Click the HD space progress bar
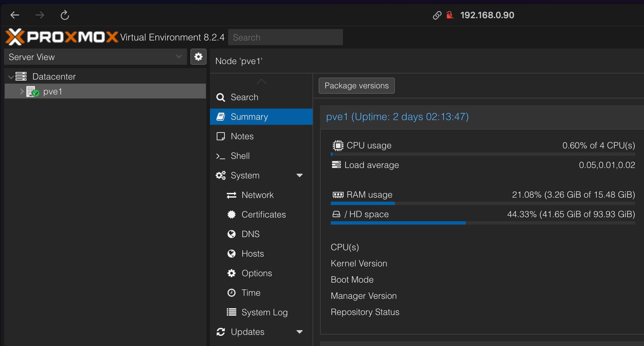The image size is (644, 346). [x=483, y=223]
